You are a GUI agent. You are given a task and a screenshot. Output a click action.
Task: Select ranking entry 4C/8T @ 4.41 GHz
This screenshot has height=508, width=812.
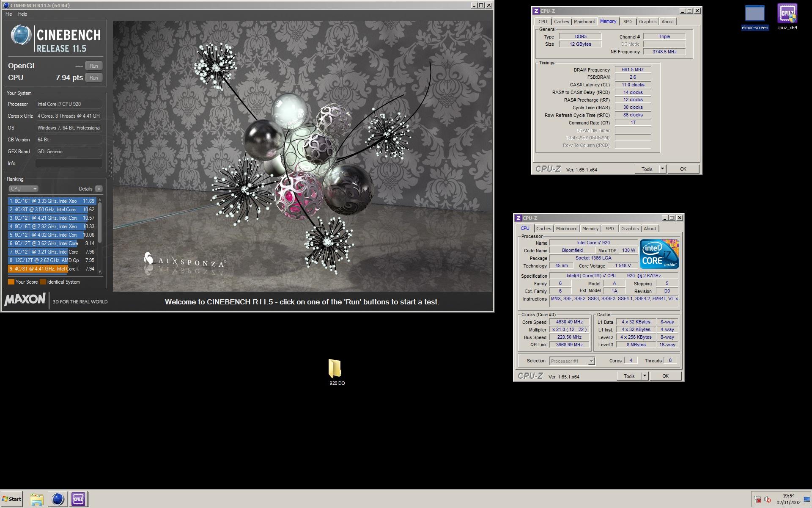[52, 269]
